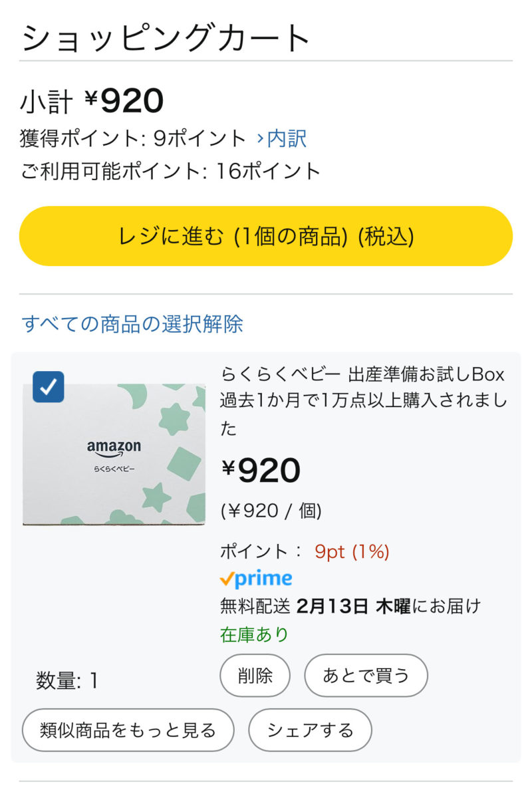Click すべての商品の選択解除 link

tap(132, 324)
